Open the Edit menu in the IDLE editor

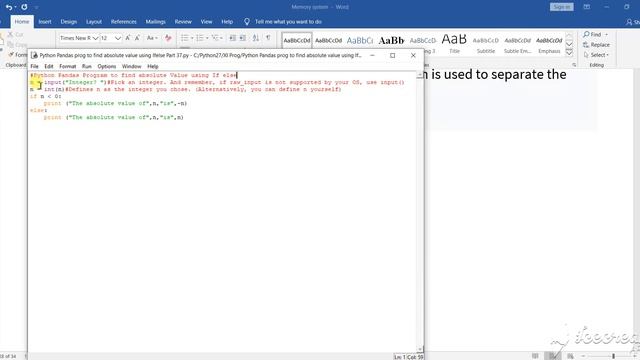49,66
